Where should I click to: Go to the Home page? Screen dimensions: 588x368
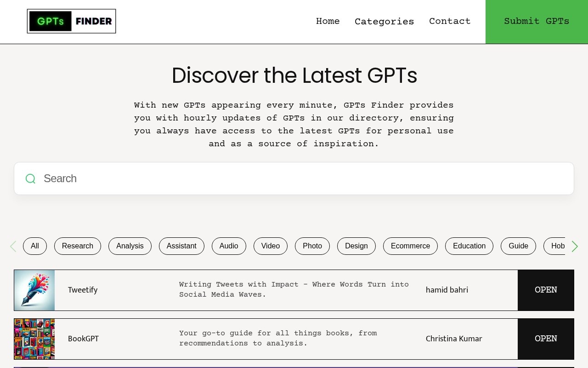tap(328, 21)
